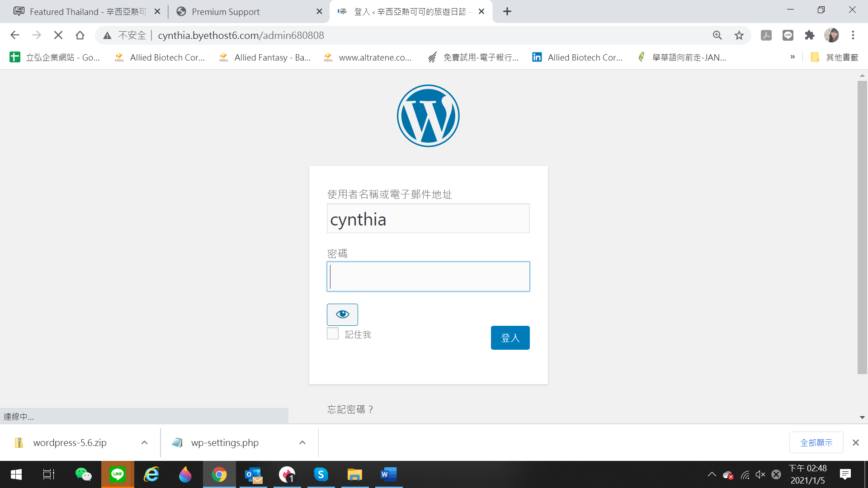This screenshot has width=868, height=488.
Task: Open www.altratene.co bookmark
Action: [x=368, y=57]
